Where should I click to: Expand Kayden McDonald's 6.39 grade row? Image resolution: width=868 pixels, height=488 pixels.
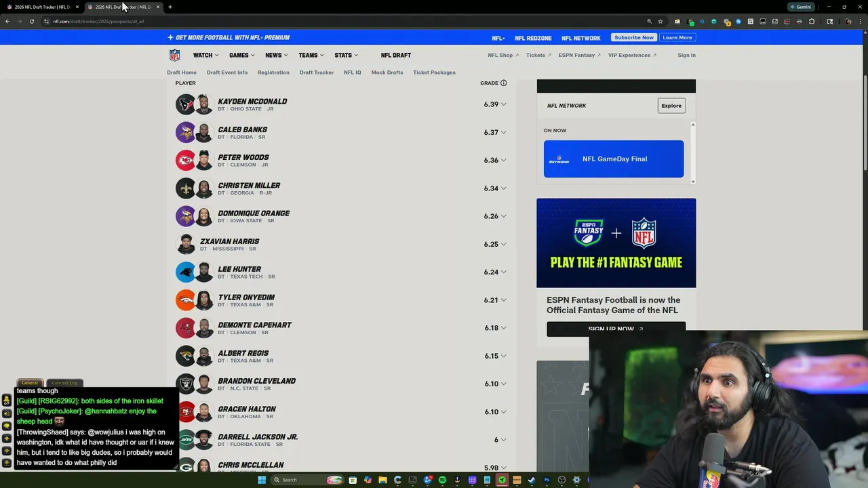point(503,104)
